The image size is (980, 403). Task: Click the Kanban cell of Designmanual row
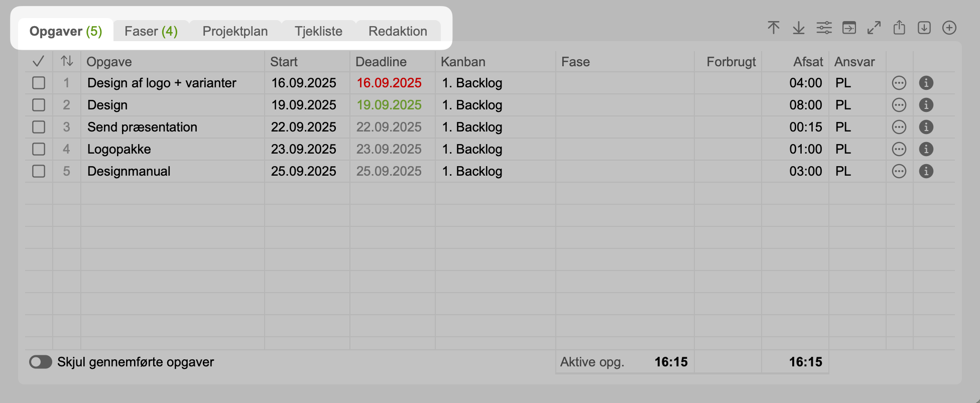pos(472,171)
